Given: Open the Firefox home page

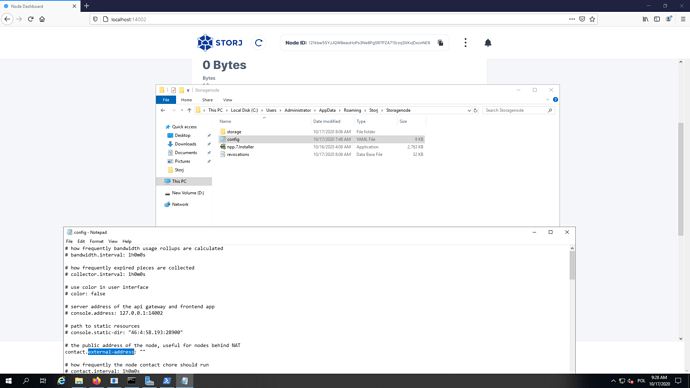Looking at the screenshot, I should [42, 19].
